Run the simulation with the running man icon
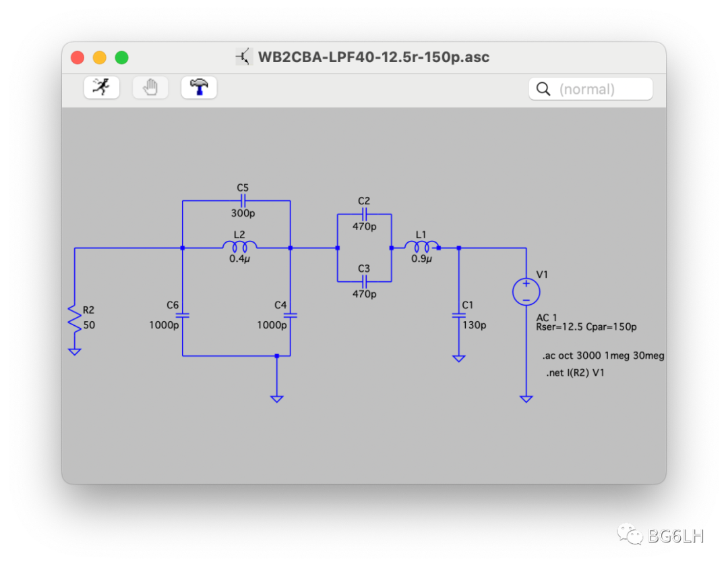 (102, 88)
